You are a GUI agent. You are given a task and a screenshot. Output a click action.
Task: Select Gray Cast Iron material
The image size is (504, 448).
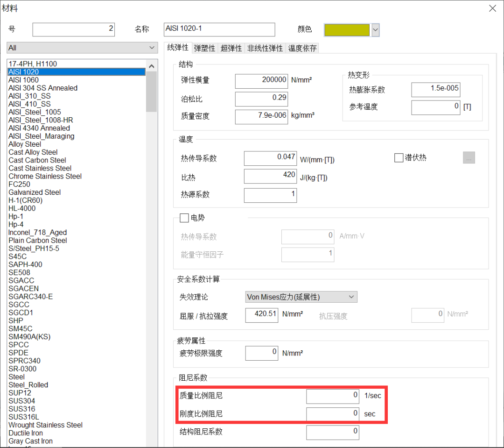pyautogui.click(x=30, y=441)
